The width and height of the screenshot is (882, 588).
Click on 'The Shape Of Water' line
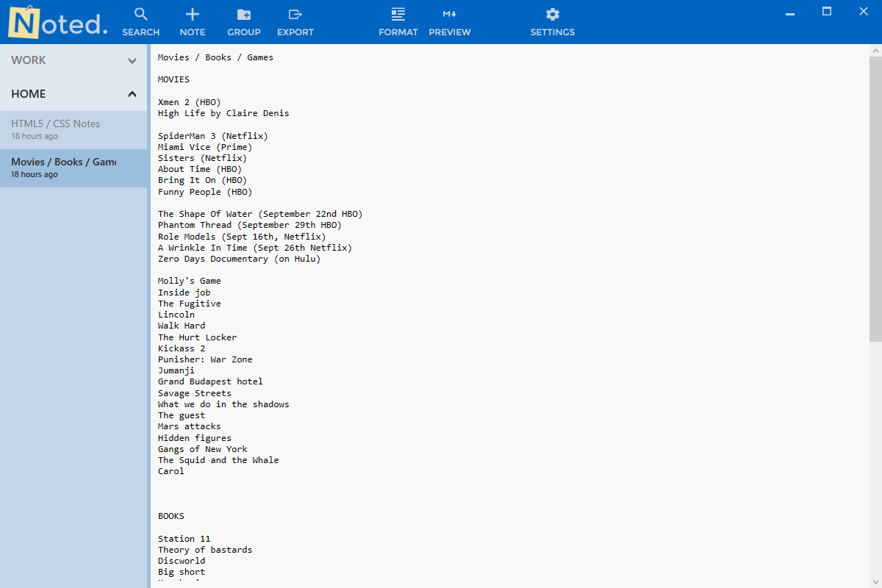pos(260,214)
